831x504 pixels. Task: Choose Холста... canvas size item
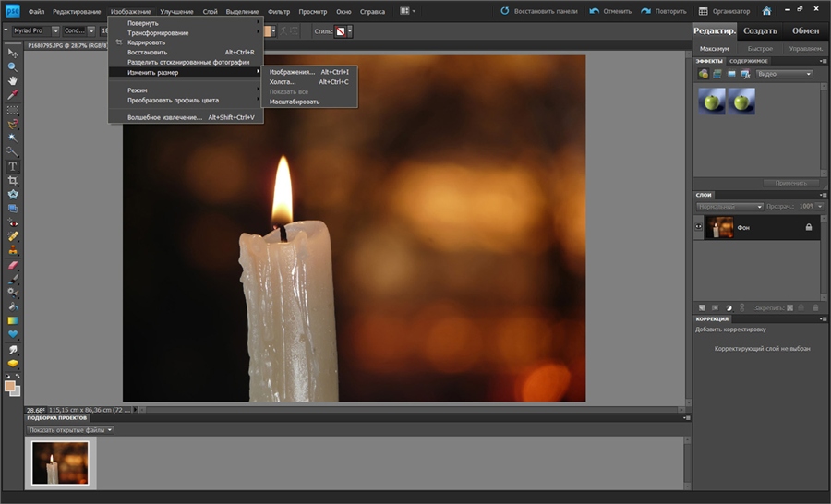[x=309, y=81]
